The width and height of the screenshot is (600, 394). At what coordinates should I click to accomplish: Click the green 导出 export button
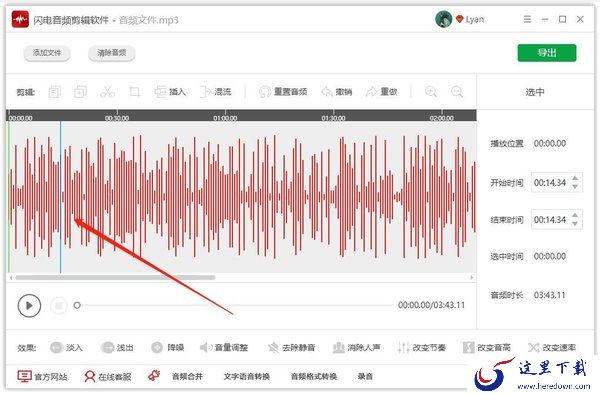tap(547, 53)
